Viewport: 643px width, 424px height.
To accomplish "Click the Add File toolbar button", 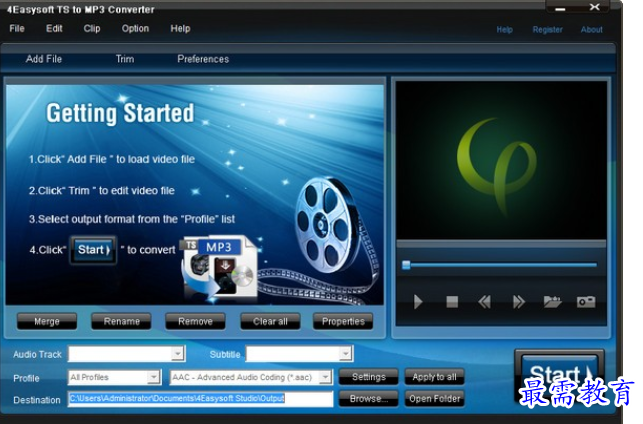I will [44, 59].
